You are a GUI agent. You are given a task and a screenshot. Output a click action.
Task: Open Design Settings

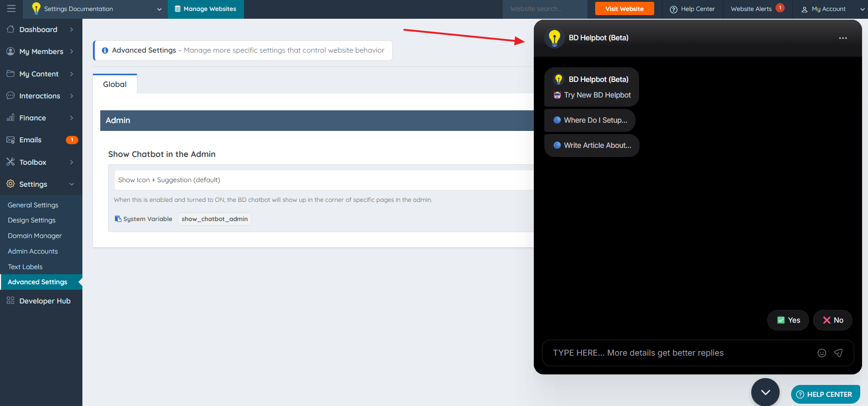coord(32,220)
